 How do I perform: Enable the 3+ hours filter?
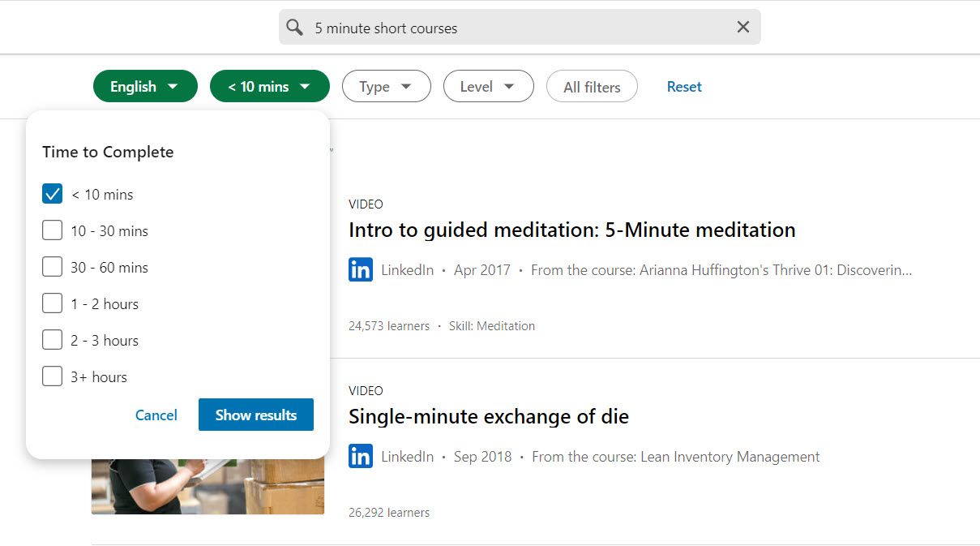[x=52, y=376]
